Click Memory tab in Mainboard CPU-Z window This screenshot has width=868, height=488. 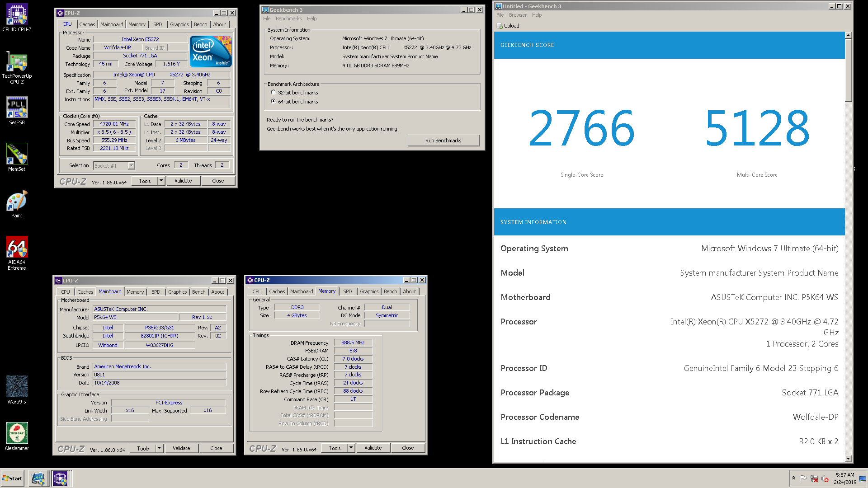135,292
